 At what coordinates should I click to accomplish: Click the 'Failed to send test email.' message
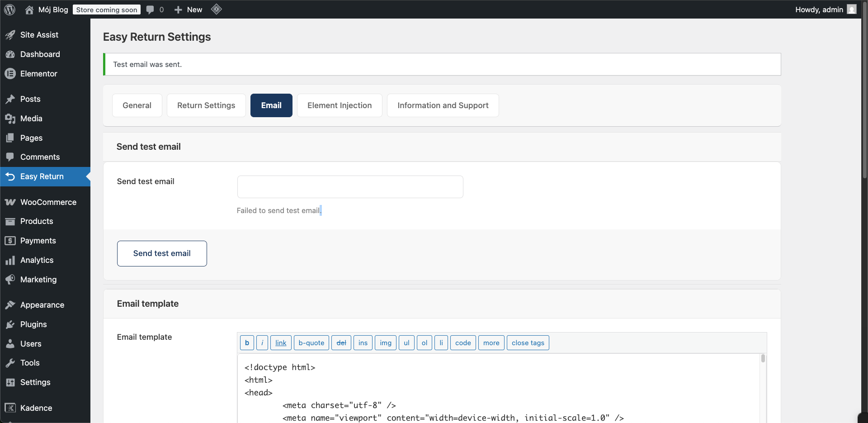point(279,210)
